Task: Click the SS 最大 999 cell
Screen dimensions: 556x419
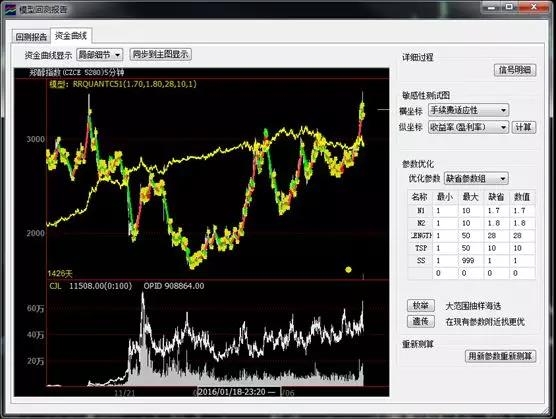Action: click(471, 260)
